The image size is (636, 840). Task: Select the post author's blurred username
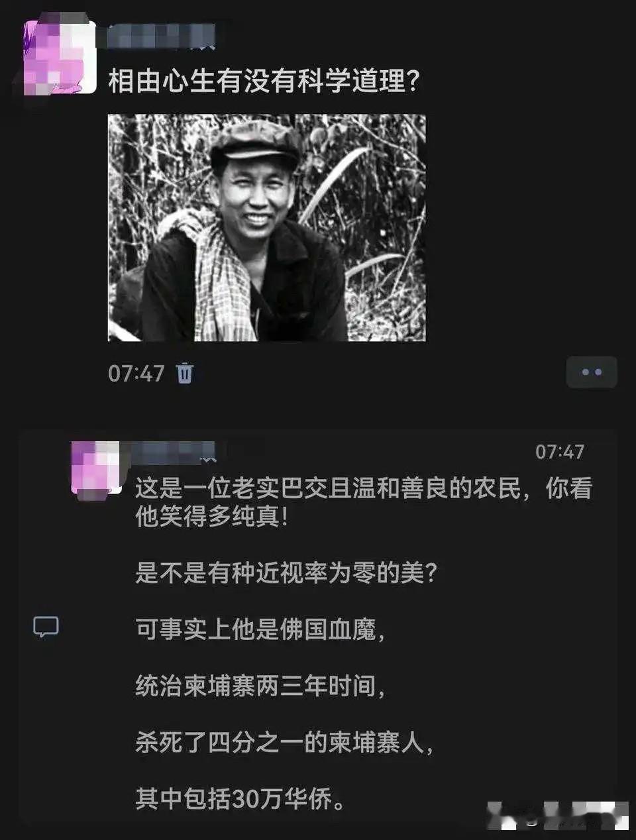point(156,36)
